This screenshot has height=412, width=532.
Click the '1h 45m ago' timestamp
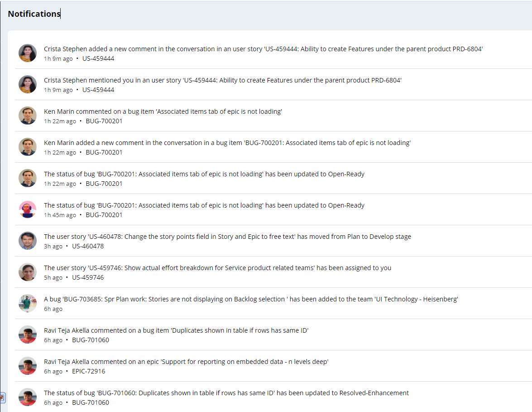pyautogui.click(x=60, y=215)
